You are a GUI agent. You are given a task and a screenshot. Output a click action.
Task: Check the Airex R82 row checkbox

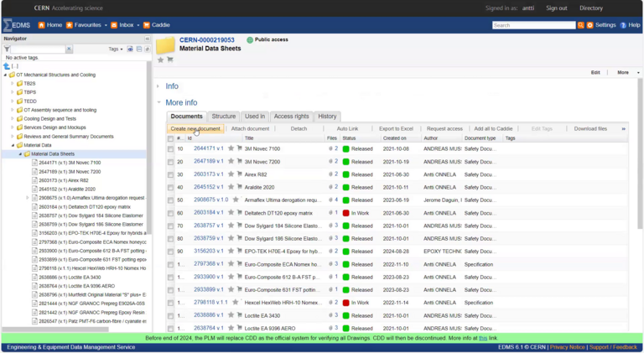coord(170,174)
